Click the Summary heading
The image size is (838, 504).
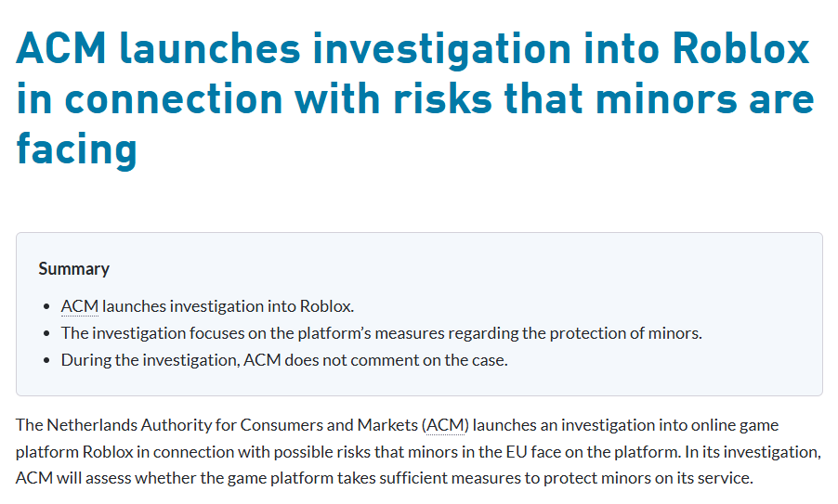74,269
